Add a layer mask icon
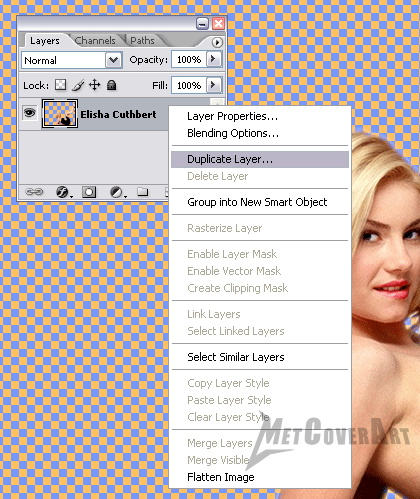The image size is (420, 499). coord(89,192)
